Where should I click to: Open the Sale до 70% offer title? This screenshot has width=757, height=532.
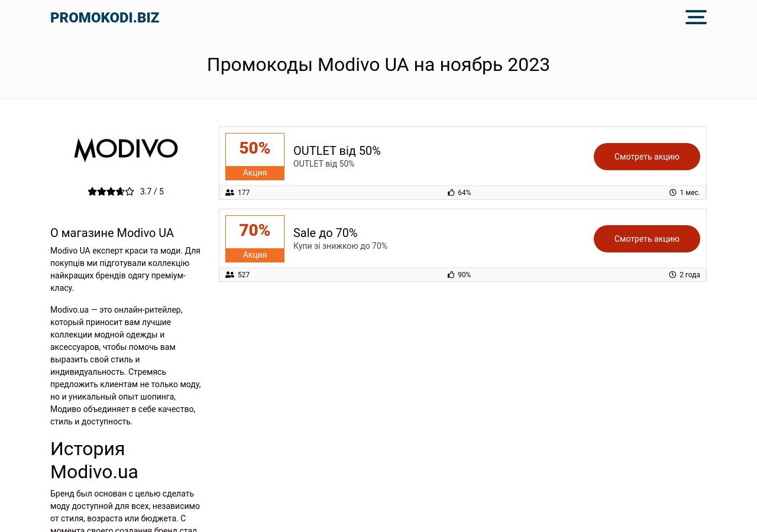[325, 233]
